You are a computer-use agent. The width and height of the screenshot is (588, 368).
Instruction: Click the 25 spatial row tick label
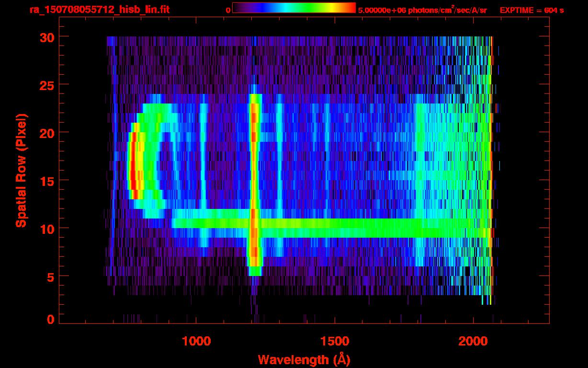tap(47, 85)
